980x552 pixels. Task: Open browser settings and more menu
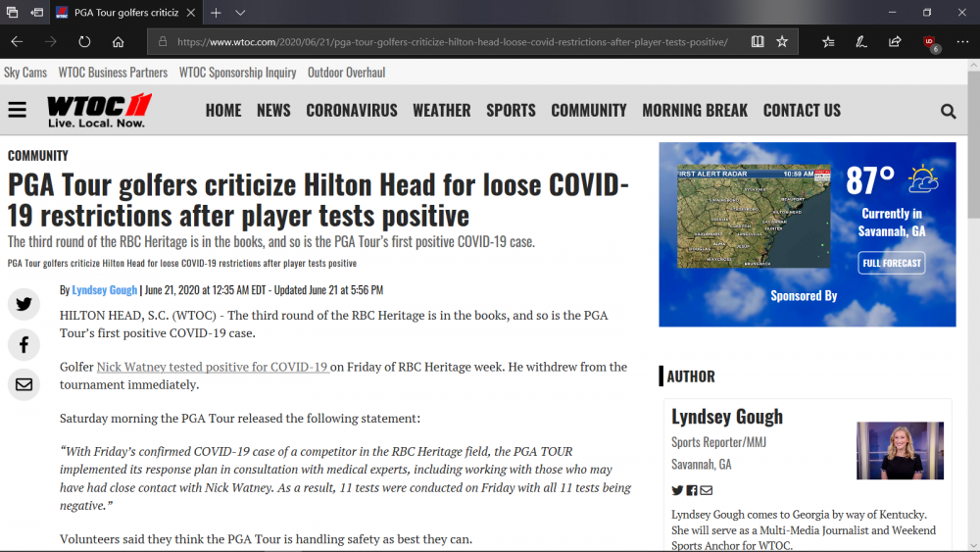[x=962, y=42]
